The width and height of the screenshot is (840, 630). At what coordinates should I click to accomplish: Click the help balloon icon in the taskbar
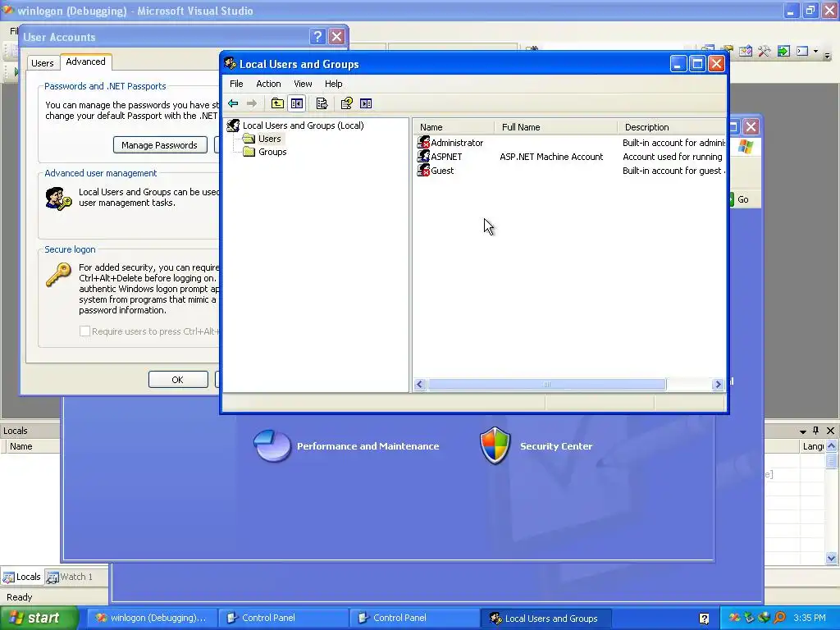coord(704,619)
